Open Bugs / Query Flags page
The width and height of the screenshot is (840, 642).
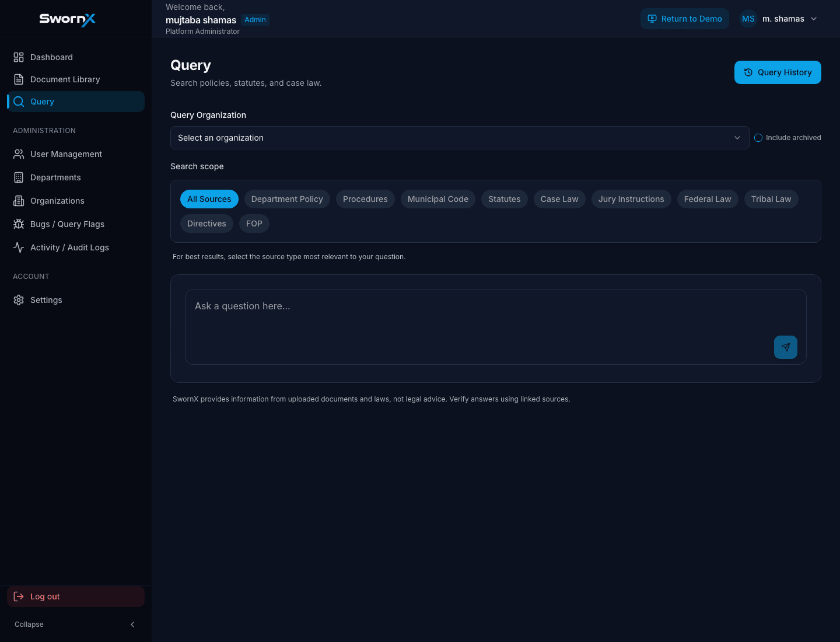tap(76, 224)
